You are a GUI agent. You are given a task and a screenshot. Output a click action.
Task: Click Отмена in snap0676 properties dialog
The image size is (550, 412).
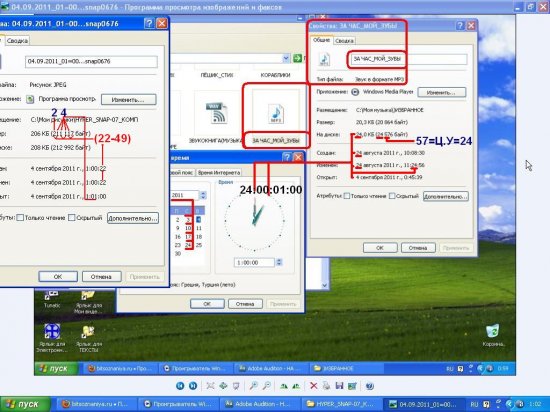pyautogui.click(x=101, y=277)
